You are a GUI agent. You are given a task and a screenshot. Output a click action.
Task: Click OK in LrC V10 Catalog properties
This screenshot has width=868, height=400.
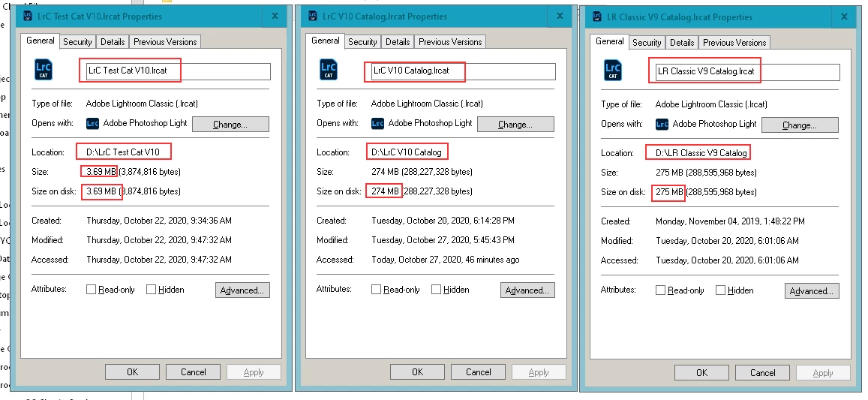click(417, 371)
